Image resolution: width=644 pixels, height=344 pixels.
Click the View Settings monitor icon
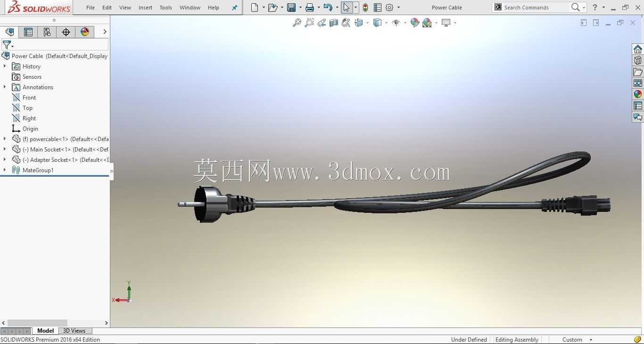tap(446, 23)
